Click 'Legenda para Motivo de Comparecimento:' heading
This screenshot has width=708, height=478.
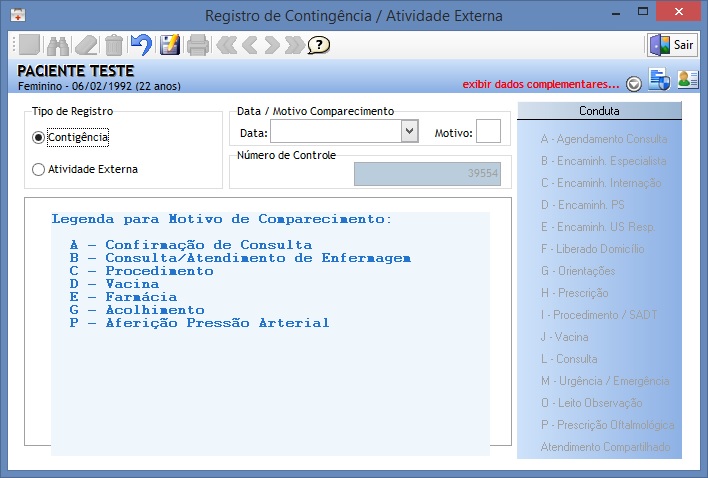(x=221, y=219)
